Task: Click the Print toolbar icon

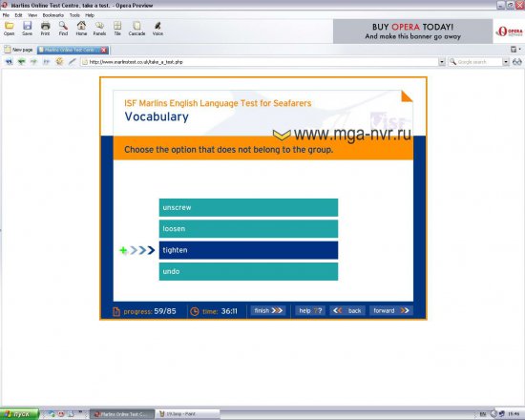Action: pos(45,26)
